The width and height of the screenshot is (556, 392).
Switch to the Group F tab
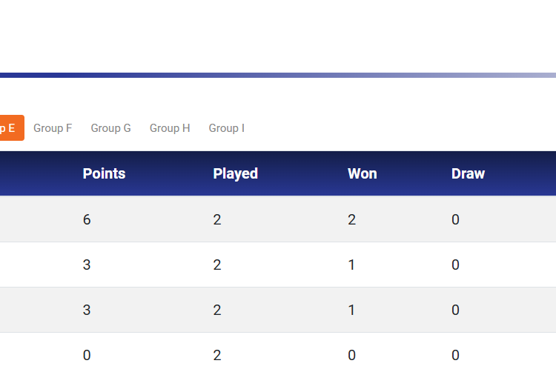(x=53, y=128)
